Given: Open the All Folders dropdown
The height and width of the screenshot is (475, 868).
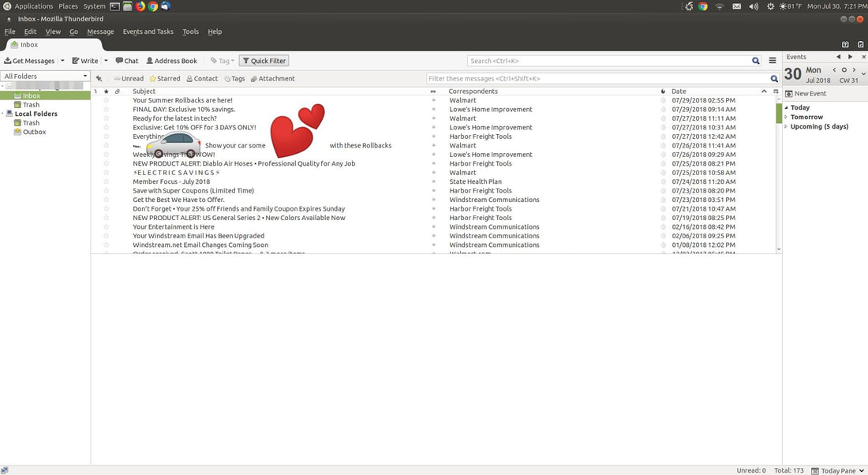Looking at the screenshot, I should tap(45, 77).
